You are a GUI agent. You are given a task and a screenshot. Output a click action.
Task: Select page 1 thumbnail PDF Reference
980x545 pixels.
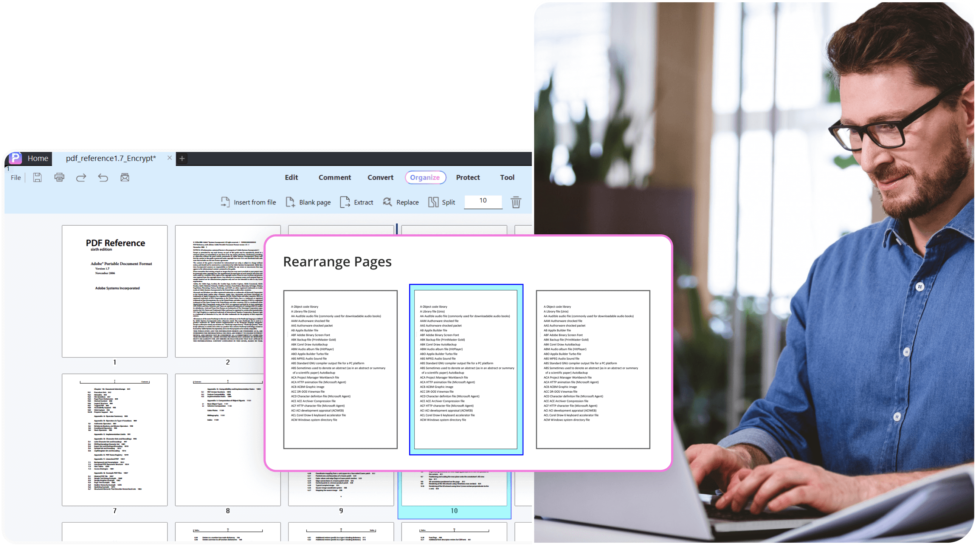coord(115,291)
